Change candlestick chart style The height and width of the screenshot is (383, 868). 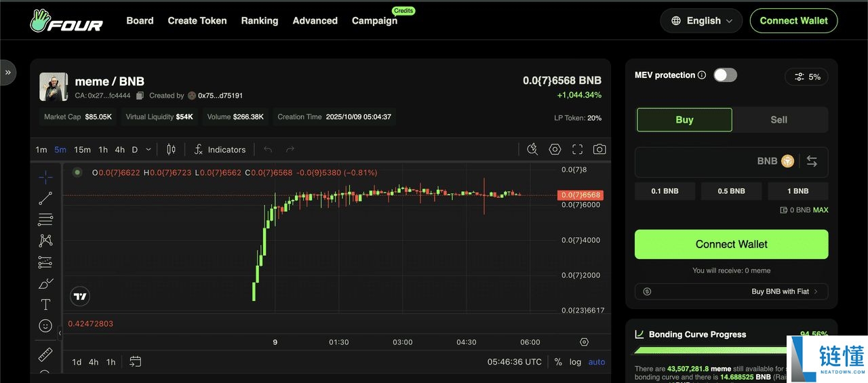point(171,149)
